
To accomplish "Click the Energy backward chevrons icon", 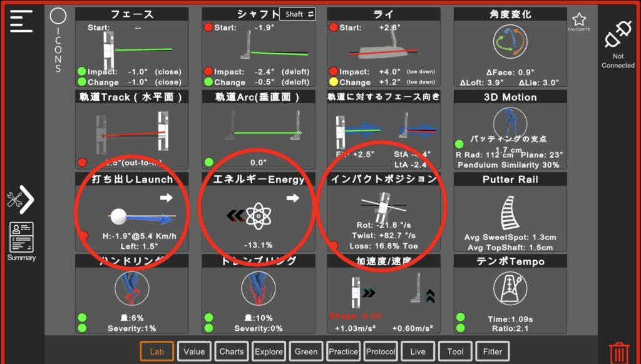I will pos(236,215).
